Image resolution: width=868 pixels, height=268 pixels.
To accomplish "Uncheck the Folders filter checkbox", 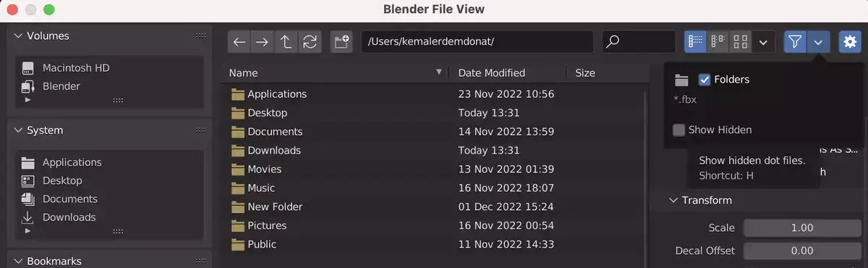I will (705, 80).
